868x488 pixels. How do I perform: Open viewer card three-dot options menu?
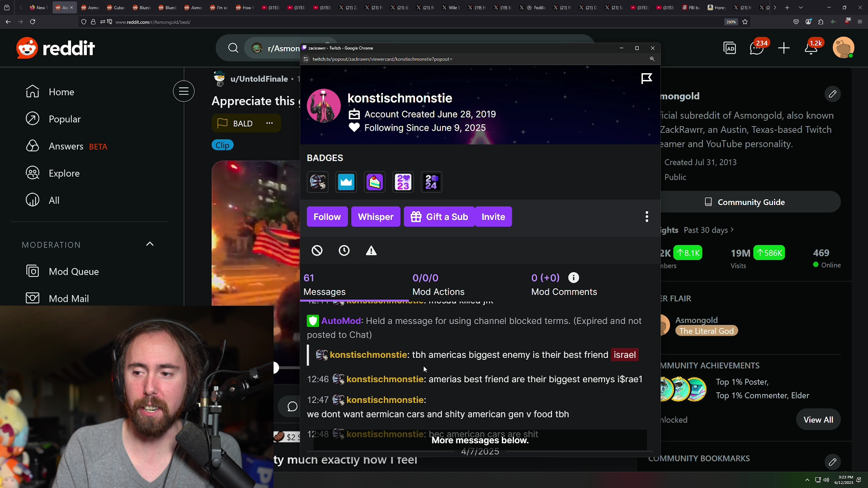pos(646,217)
